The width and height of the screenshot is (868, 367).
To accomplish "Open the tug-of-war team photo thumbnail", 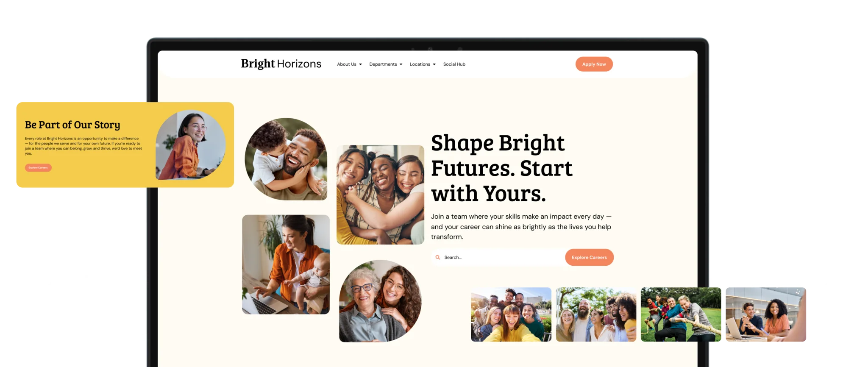I will tap(681, 314).
